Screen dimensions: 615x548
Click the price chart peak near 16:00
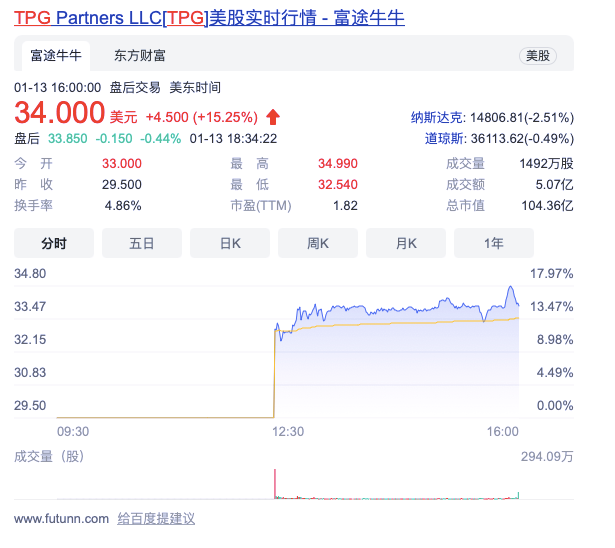click(511, 288)
